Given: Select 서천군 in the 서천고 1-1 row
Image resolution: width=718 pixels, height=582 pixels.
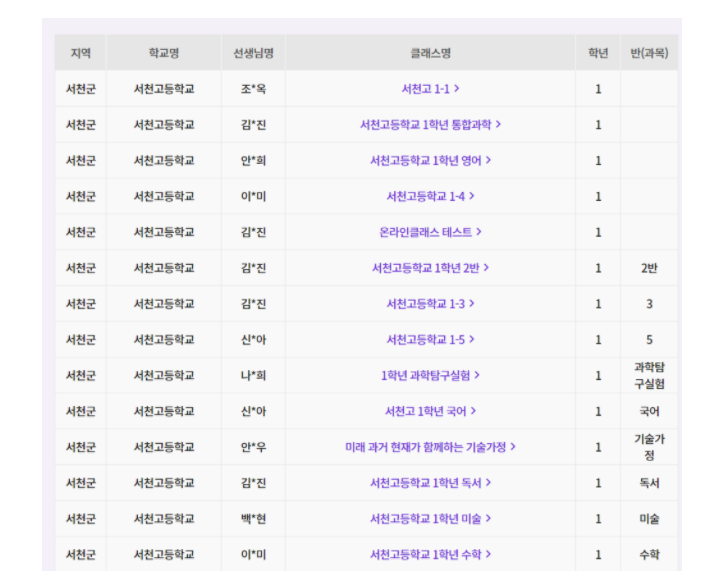Looking at the screenshot, I should [x=81, y=89].
